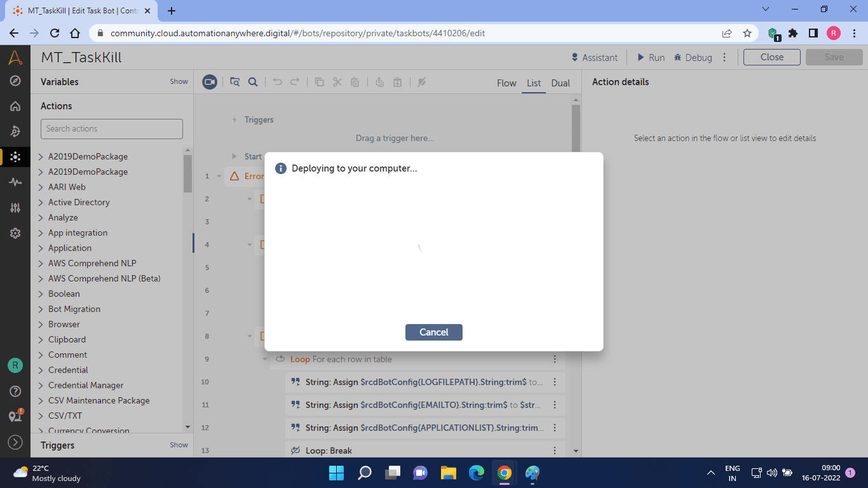The image size is (868, 488).
Task: Collapse the Loop For each row action
Action: tap(265, 359)
